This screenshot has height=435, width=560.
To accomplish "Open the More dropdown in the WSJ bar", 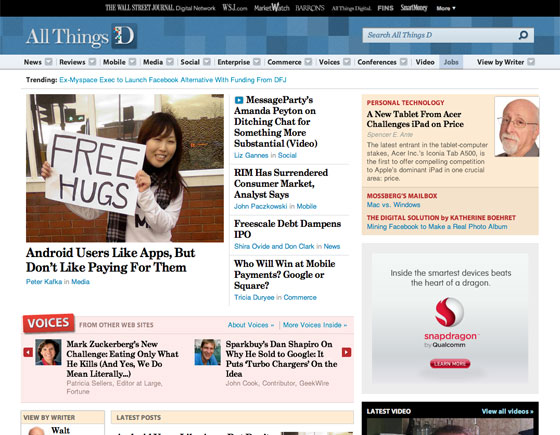I will pyautogui.click(x=446, y=8).
